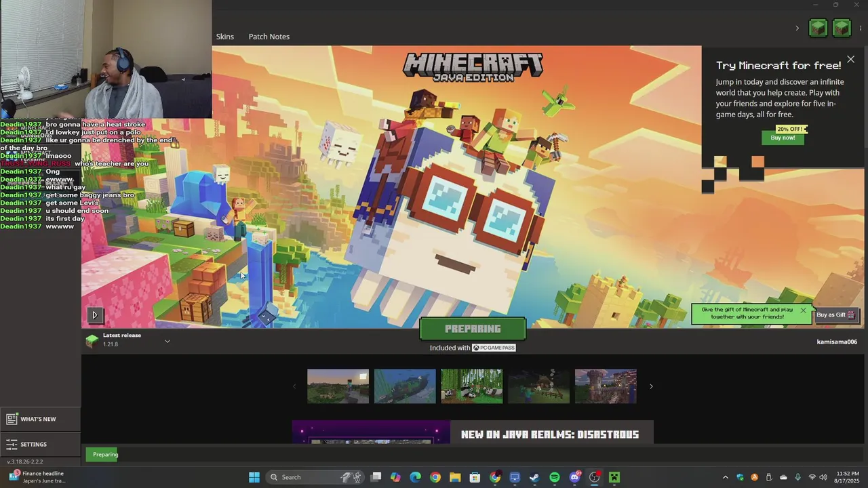Open Google Chrome from the taskbar

[x=435, y=477]
